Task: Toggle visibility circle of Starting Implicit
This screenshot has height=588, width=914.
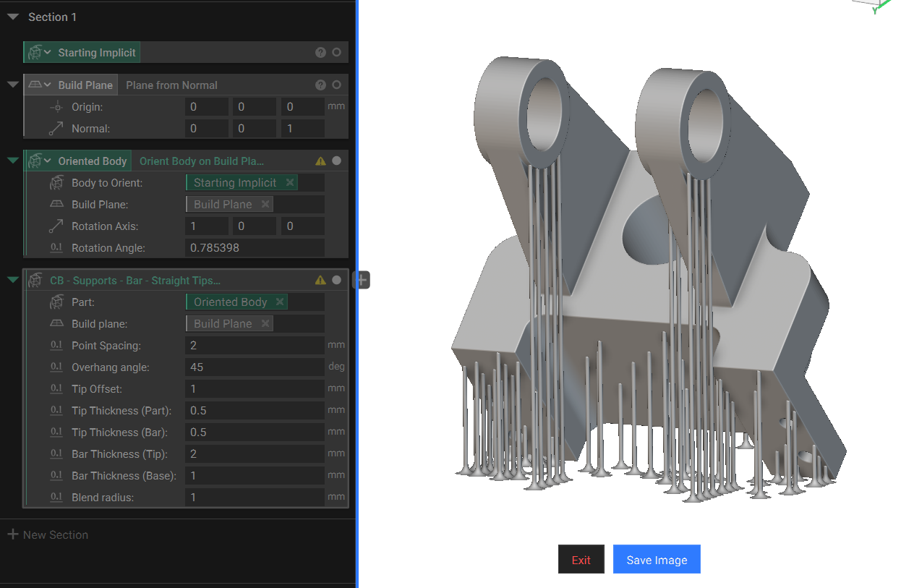Action: (x=336, y=52)
